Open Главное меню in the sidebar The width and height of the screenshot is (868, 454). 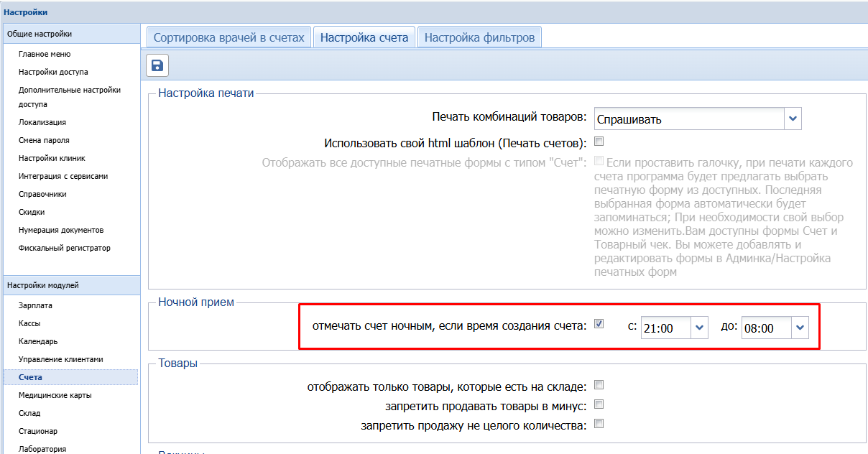pos(45,54)
